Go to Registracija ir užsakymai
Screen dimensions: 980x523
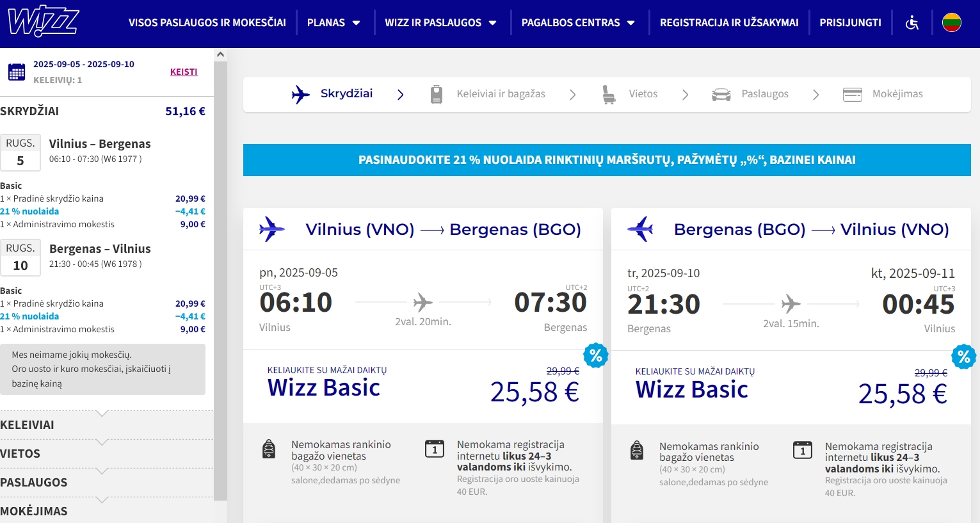click(x=729, y=22)
